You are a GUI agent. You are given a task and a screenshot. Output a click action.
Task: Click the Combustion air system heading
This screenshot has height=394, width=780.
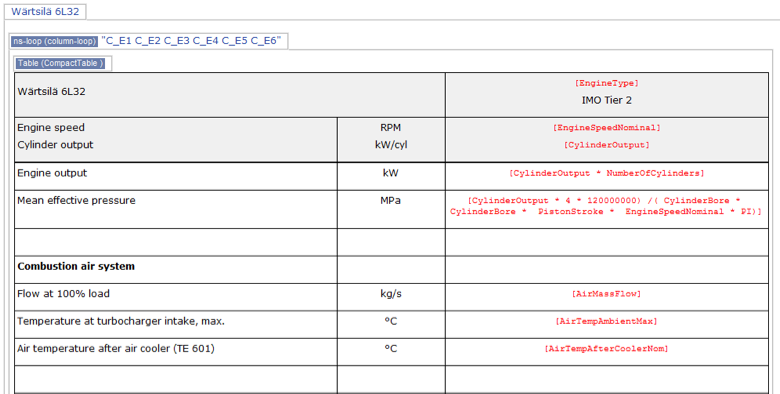pos(76,266)
